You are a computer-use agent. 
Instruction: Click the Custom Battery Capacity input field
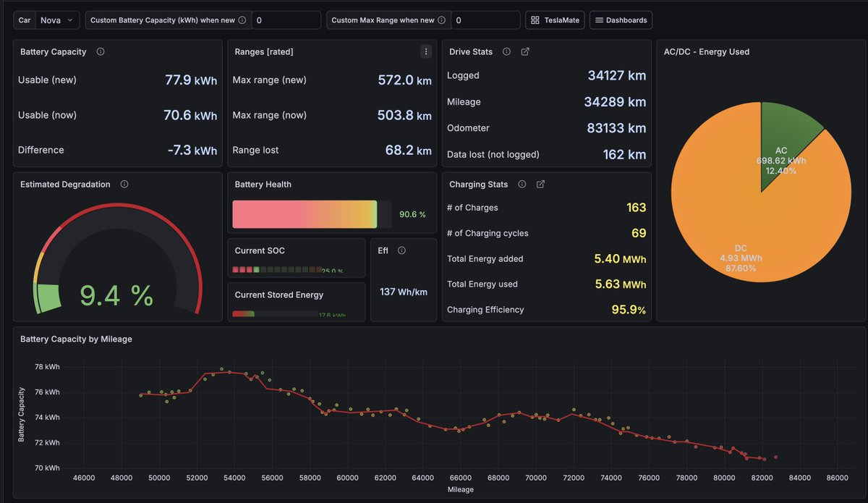(286, 20)
